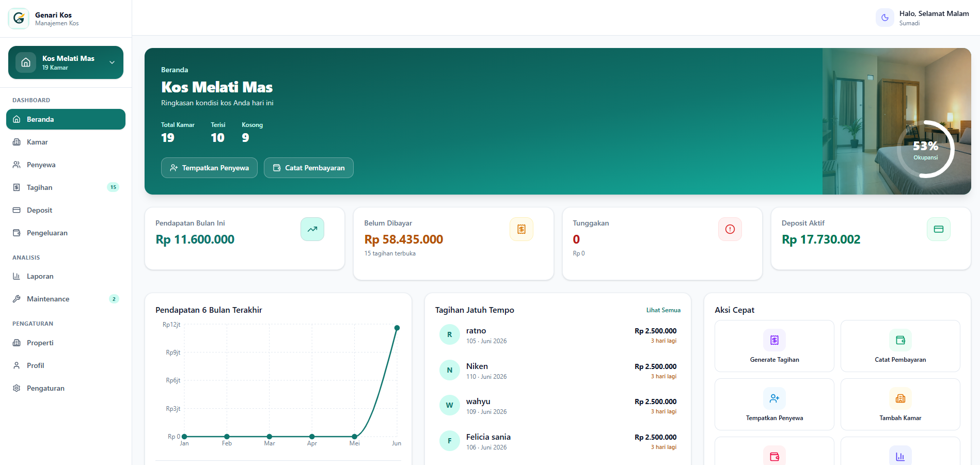980x465 pixels.
Task: Click the 53% Okupansi progress ring
Action: point(925,150)
